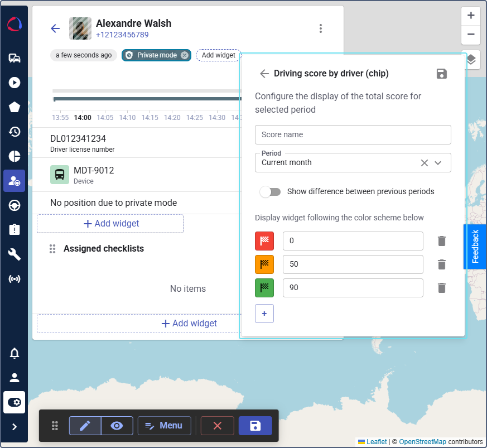This screenshot has width=487, height=448.
Task: Grab the bottom toolbar drag handle
Action: (x=55, y=426)
